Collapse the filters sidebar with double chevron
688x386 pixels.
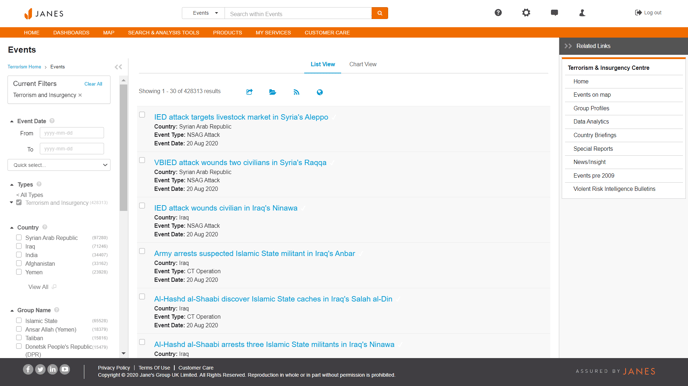(x=118, y=67)
